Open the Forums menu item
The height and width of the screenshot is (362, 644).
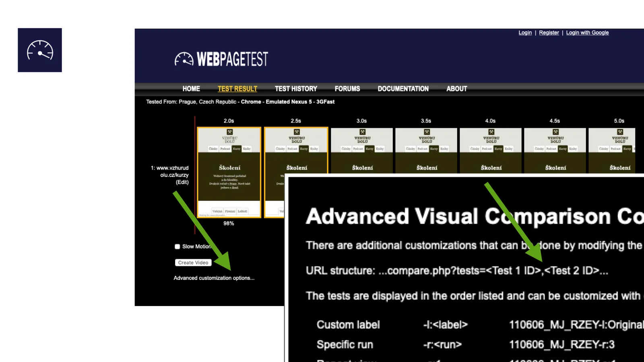pyautogui.click(x=347, y=89)
